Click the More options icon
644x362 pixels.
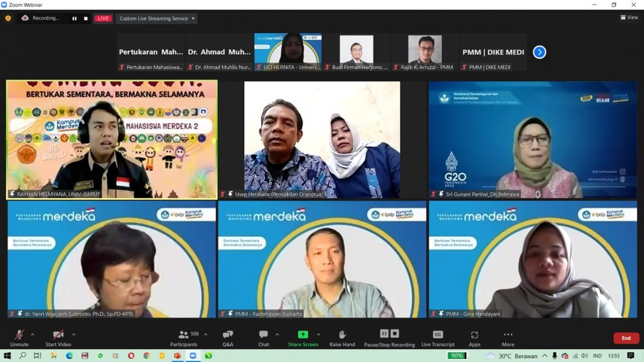point(508,337)
